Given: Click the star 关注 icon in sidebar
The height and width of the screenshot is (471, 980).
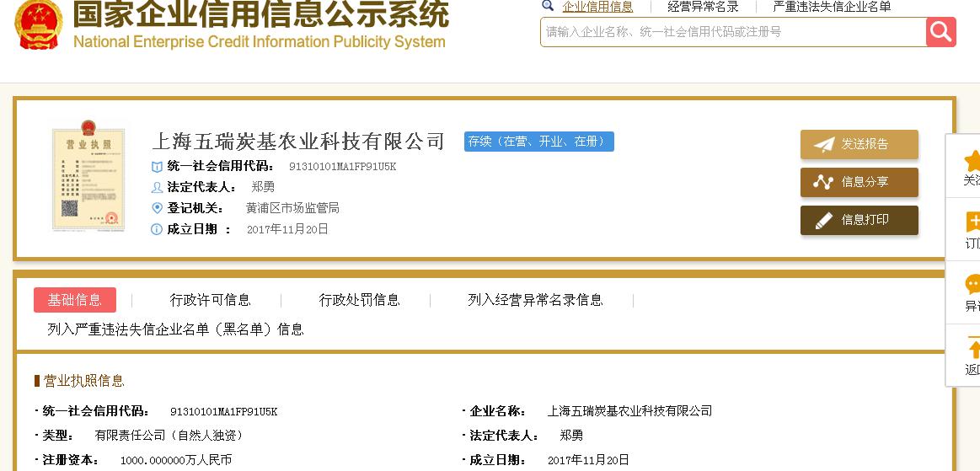Looking at the screenshot, I should coord(972,161).
